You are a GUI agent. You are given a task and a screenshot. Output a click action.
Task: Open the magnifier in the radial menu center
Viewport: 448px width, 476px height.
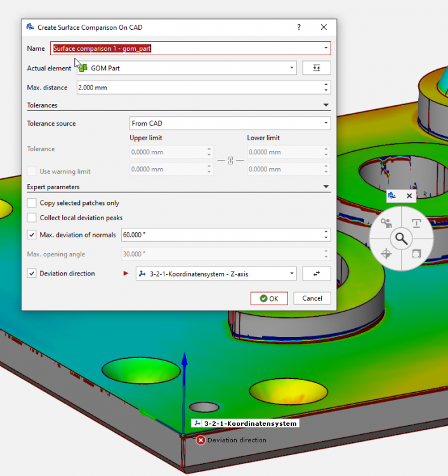[401, 239]
